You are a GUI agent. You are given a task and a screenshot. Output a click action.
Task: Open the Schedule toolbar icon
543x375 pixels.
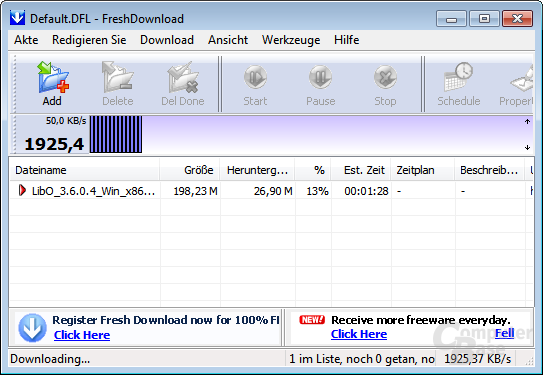(x=459, y=77)
